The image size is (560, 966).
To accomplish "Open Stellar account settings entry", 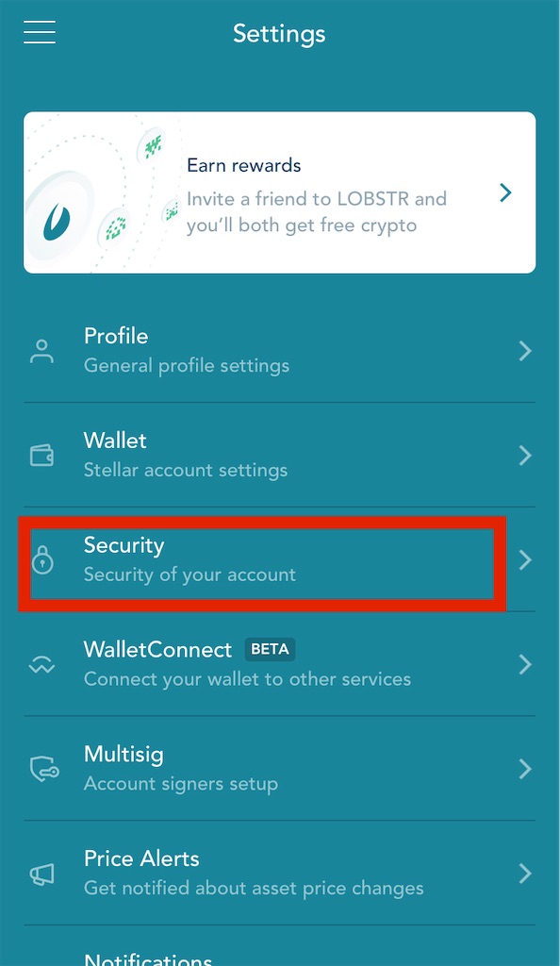I will (186, 470).
